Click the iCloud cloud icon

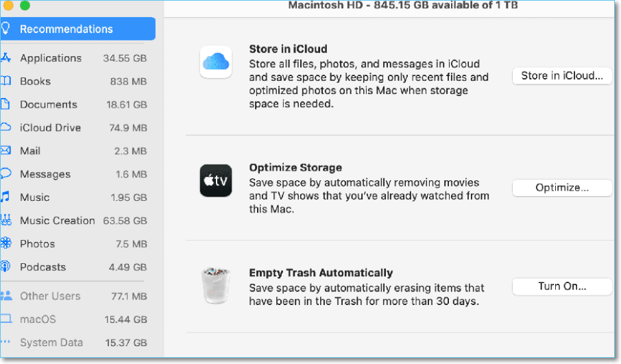click(x=216, y=62)
